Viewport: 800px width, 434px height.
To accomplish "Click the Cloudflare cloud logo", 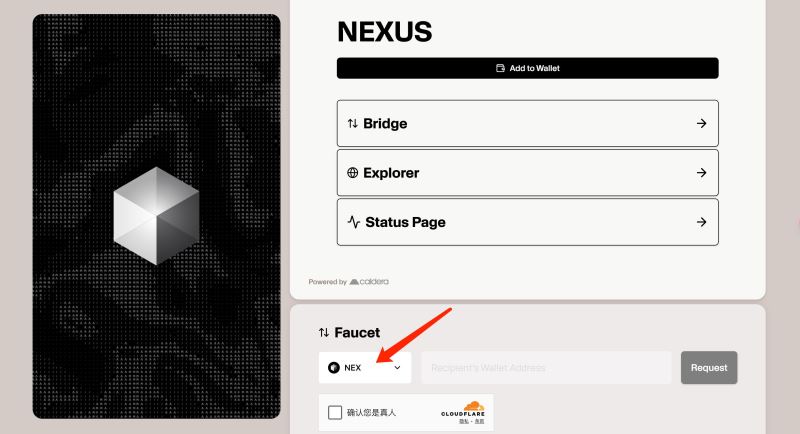I will pyautogui.click(x=473, y=406).
